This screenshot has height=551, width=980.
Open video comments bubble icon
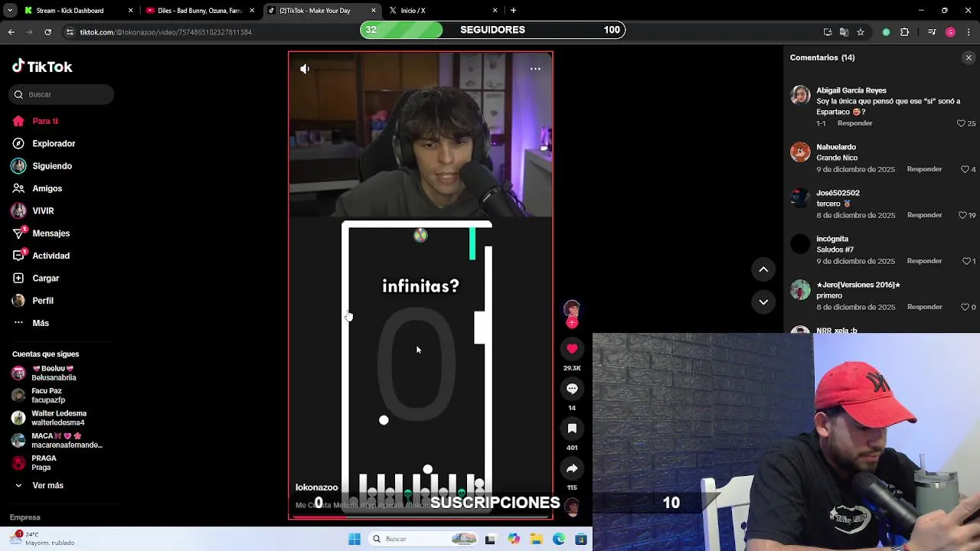coord(572,389)
